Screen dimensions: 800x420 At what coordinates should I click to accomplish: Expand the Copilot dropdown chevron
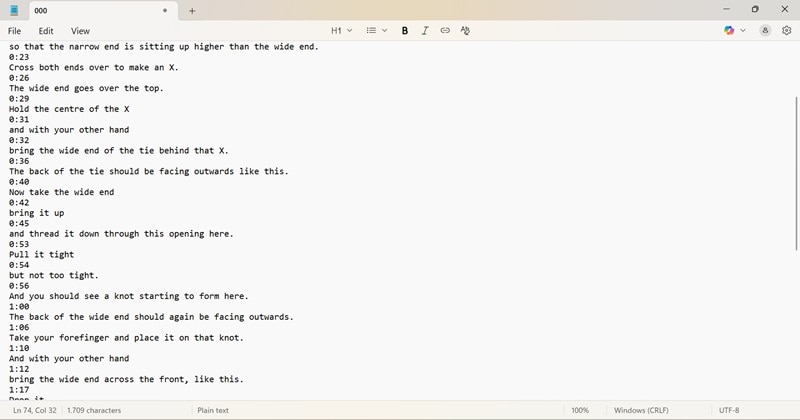tap(743, 31)
